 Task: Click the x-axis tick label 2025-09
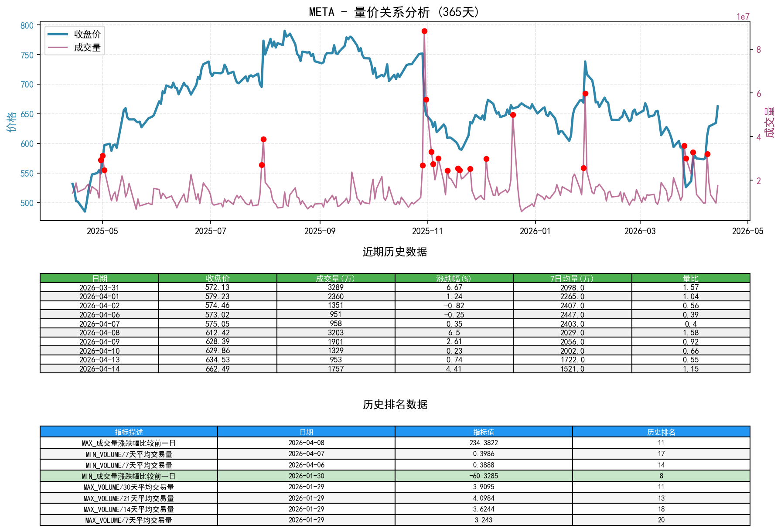coord(320,231)
